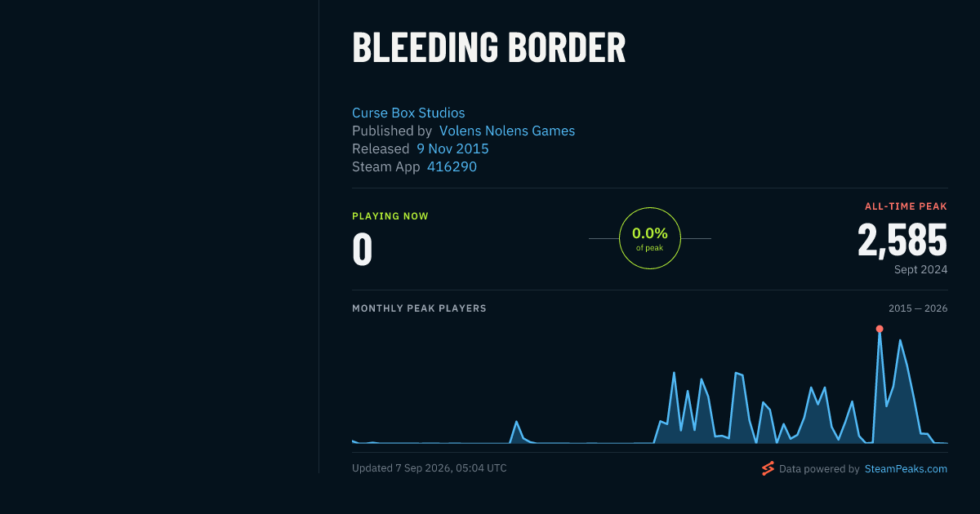Open the Curse Box Studios developer link
The height and width of the screenshot is (514, 980).
[x=408, y=113]
